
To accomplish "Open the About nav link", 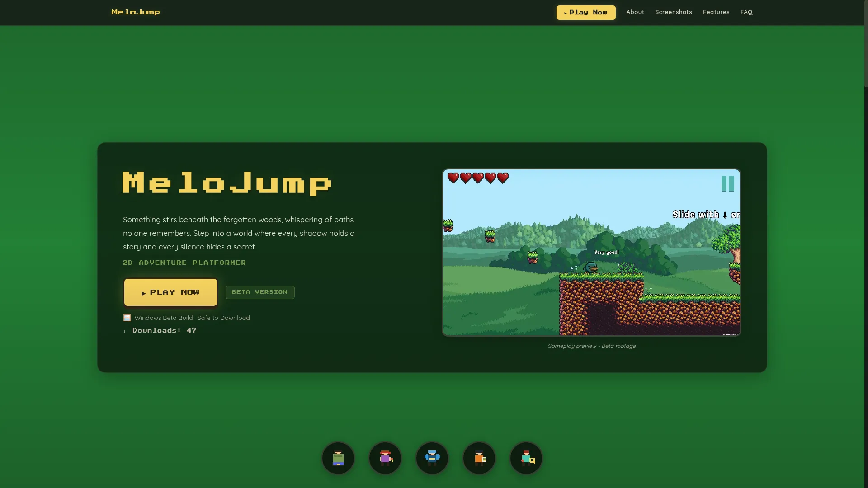I will pos(635,12).
